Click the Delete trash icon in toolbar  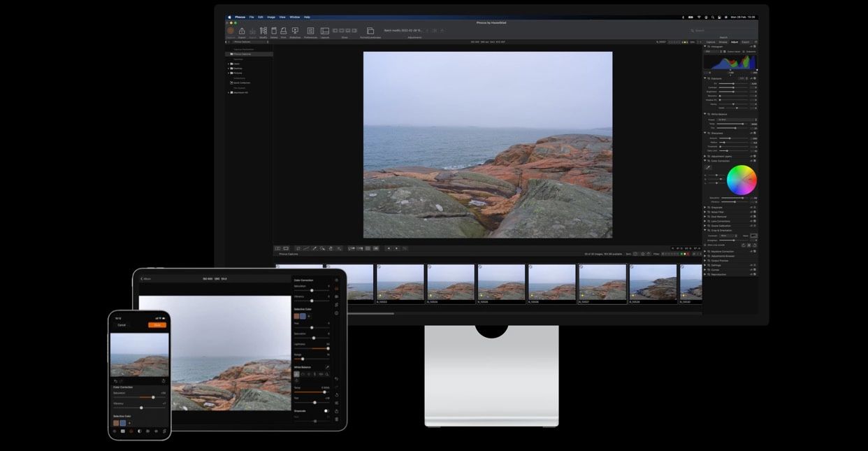tap(274, 31)
